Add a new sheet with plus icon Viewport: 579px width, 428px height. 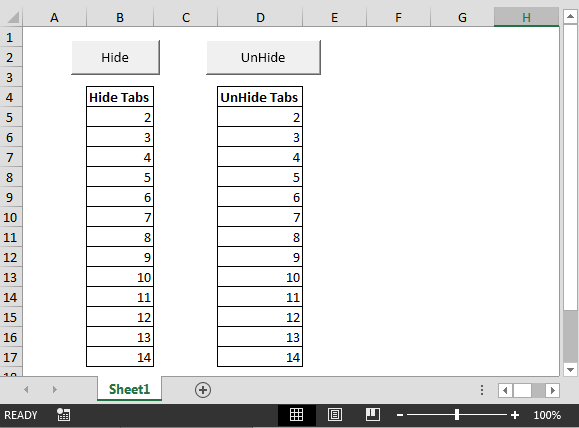coord(203,390)
